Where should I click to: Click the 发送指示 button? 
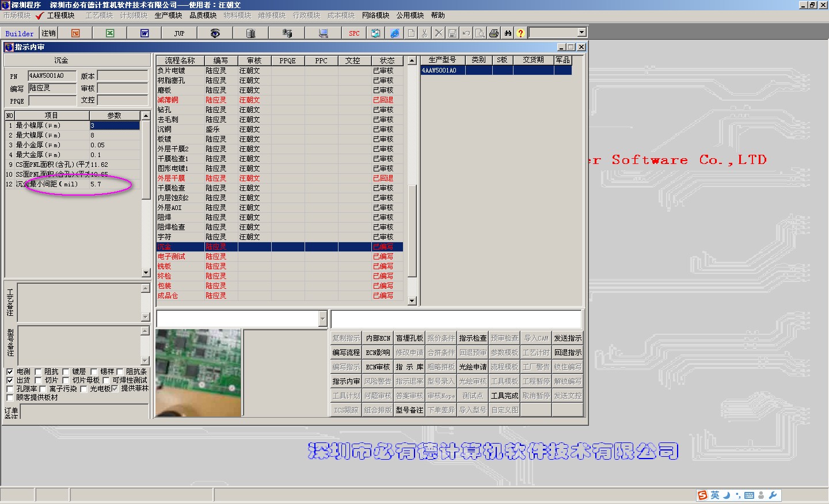coord(568,338)
